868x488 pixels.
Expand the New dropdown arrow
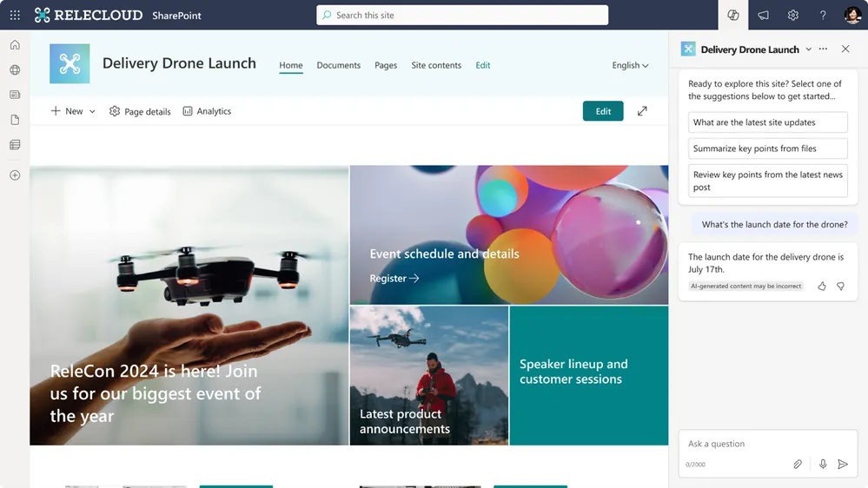click(92, 111)
